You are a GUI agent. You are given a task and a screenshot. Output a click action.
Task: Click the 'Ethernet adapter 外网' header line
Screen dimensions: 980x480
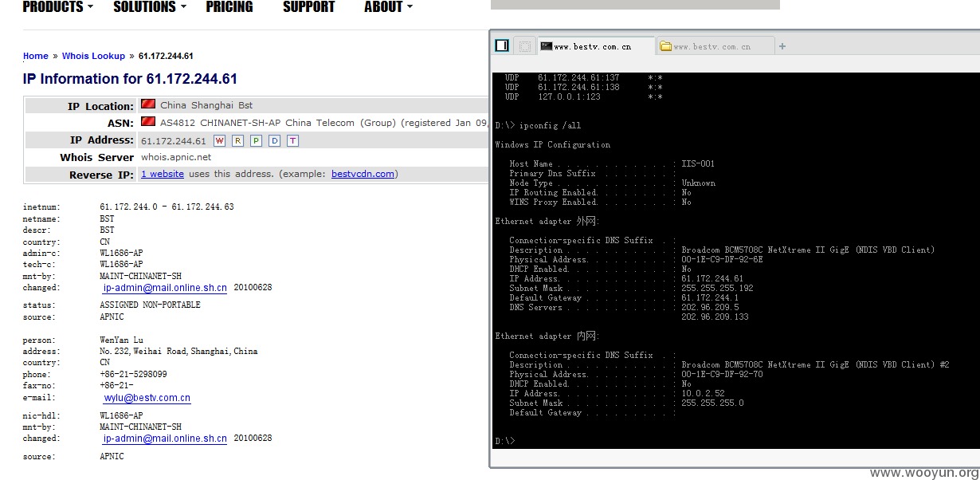point(547,221)
